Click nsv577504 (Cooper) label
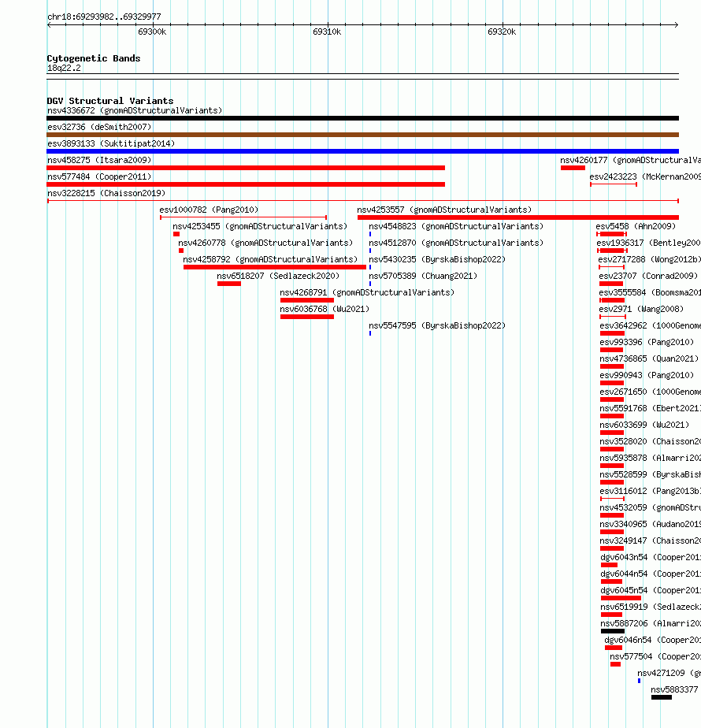701x728 pixels. 655,656
